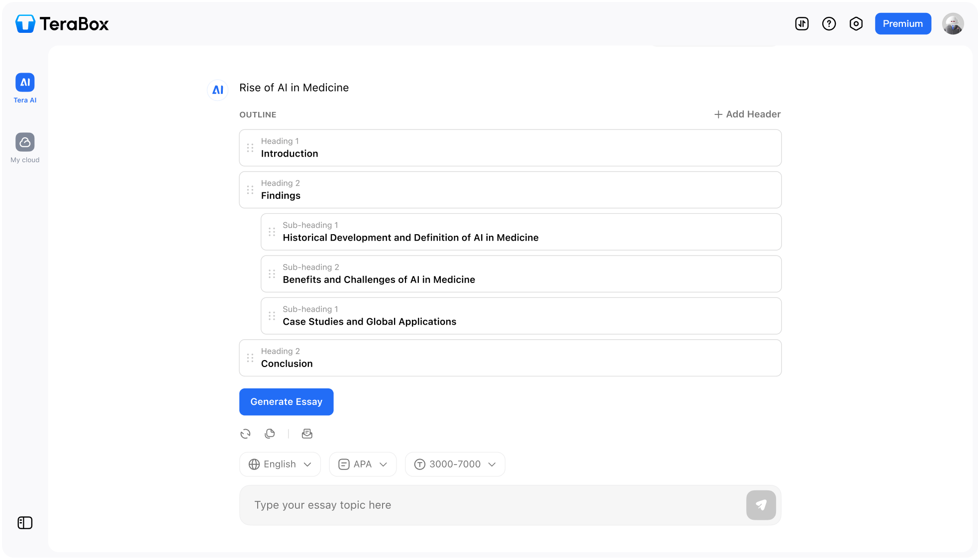Viewport: 980px width, 560px height.
Task: Click the Premium button
Action: 902,24
